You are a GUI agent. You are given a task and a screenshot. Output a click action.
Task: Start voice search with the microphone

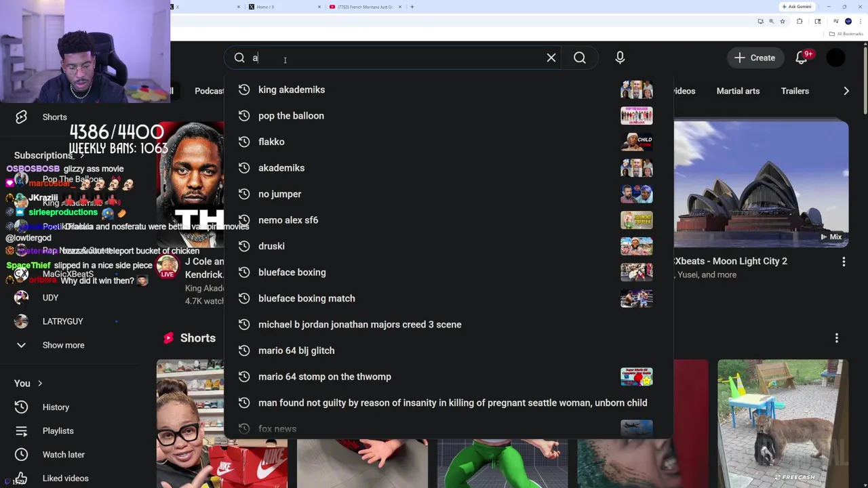620,58
